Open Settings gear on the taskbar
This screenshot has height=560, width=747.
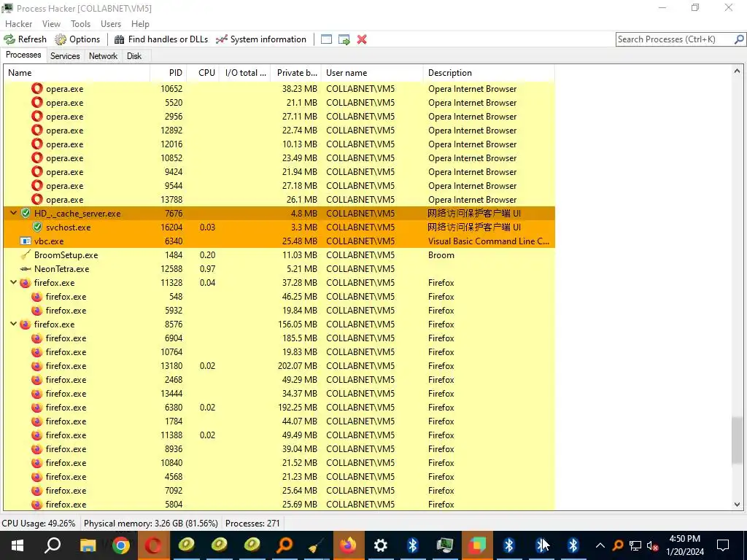[x=380, y=545]
